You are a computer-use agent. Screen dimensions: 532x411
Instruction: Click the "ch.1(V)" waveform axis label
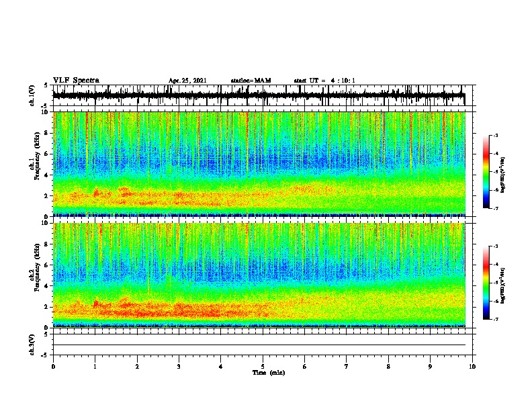32,95
